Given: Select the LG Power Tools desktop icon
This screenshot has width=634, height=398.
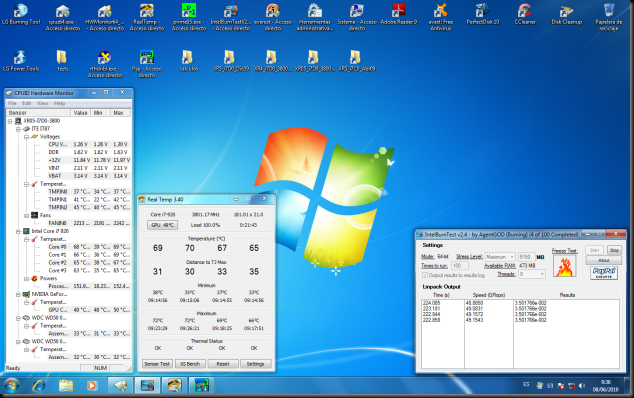Looking at the screenshot, I should click(21, 61).
